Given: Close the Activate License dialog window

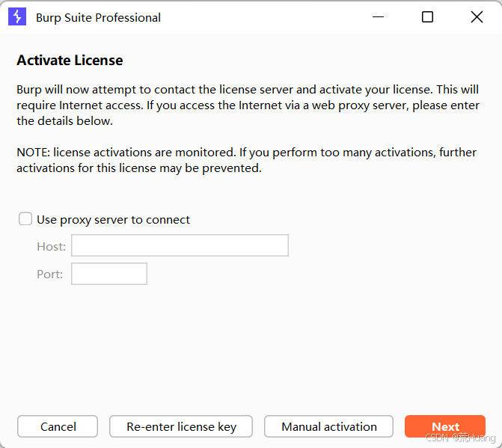Looking at the screenshot, I should pyautogui.click(x=477, y=17).
